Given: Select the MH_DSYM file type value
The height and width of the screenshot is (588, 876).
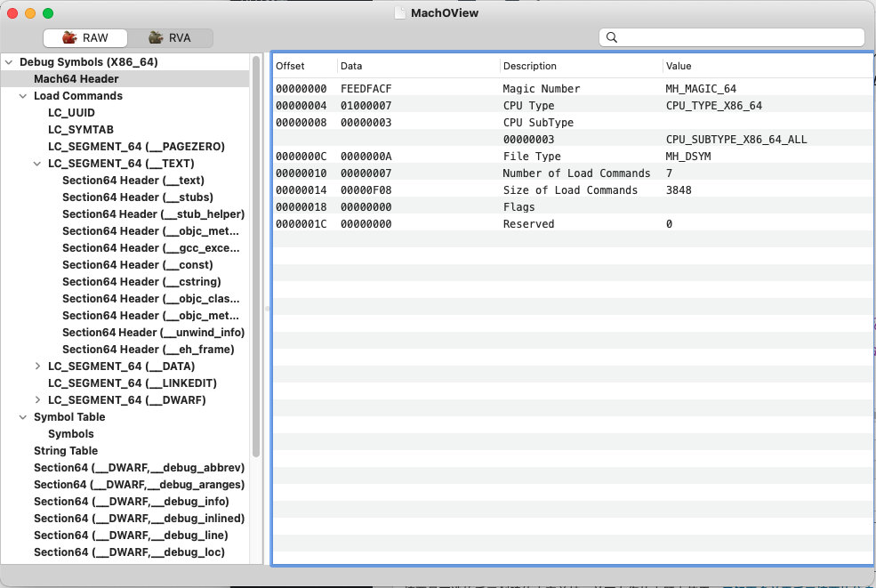Looking at the screenshot, I should [x=688, y=157].
